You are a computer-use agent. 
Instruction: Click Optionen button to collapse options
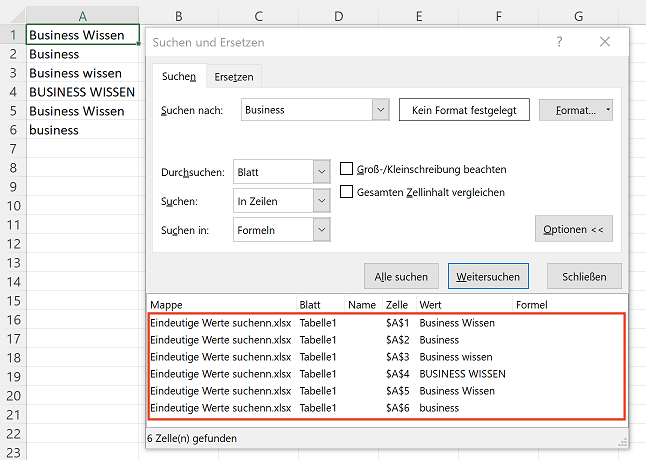click(573, 229)
